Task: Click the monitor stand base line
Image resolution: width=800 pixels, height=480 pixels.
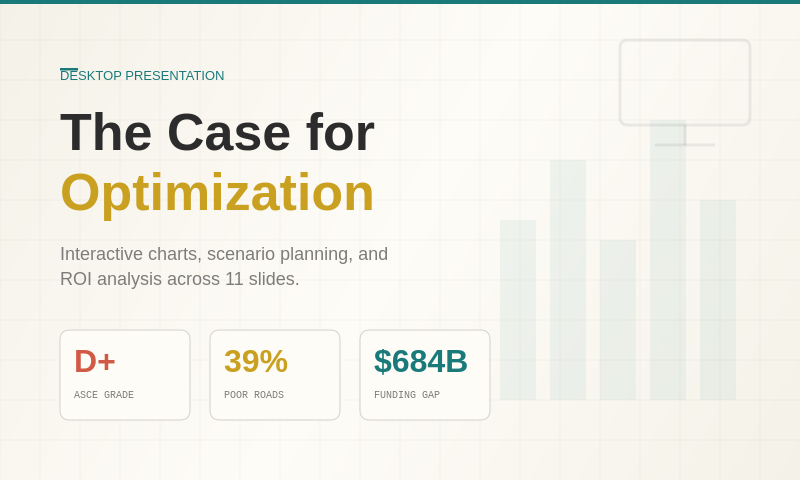Action: tap(685, 145)
